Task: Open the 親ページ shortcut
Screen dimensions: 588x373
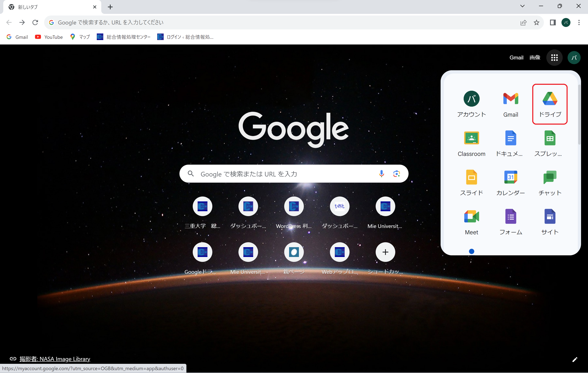Action: click(294, 258)
